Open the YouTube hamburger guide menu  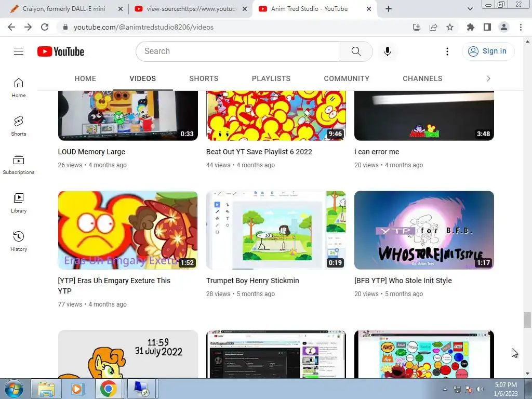coord(19,51)
